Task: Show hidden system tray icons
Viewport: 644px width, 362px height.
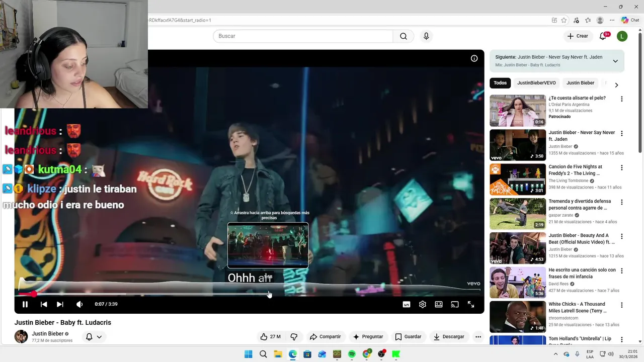Action: click(x=556, y=354)
